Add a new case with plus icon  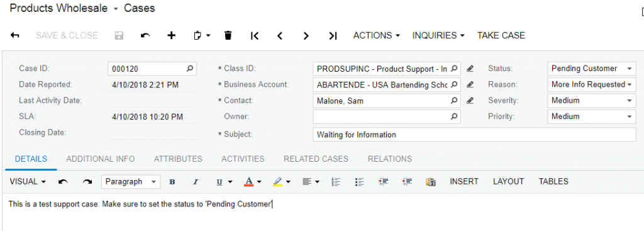pyautogui.click(x=171, y=36)
